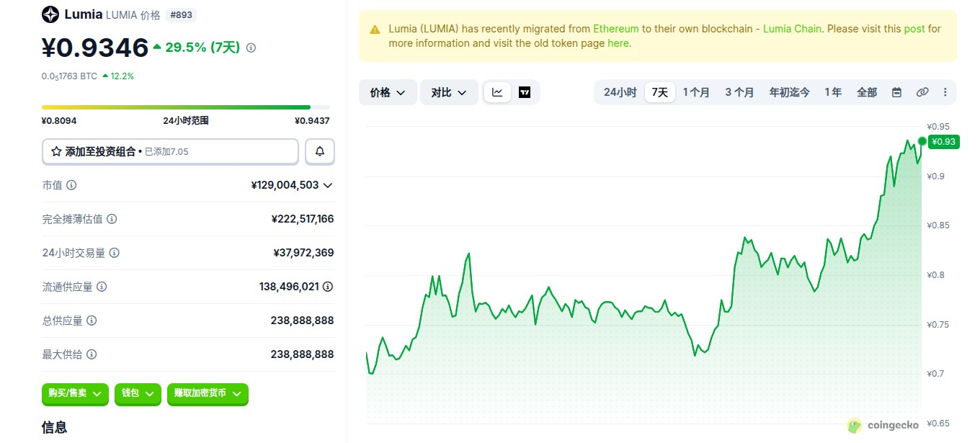Click the 238,888,888 value in 最大供给 row

point(302,354)
